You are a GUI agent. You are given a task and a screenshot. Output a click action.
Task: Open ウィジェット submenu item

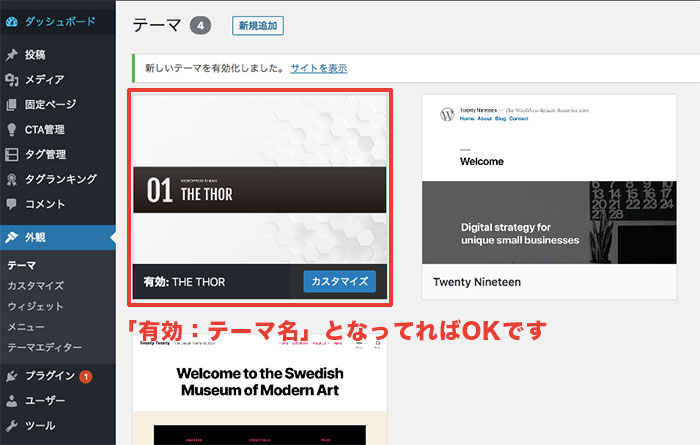point(36,306)
